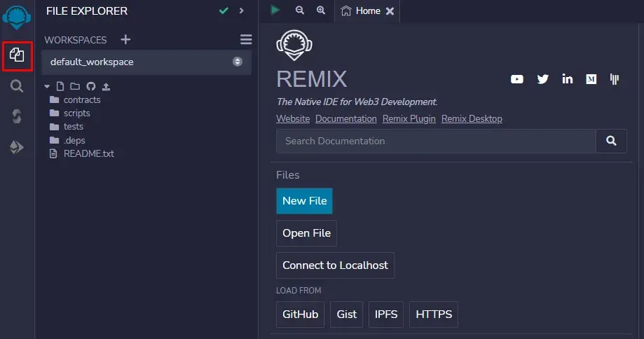Open the workspaces hamburger menu
This screenshot has height=339, width=644.
tap(246, 39)
